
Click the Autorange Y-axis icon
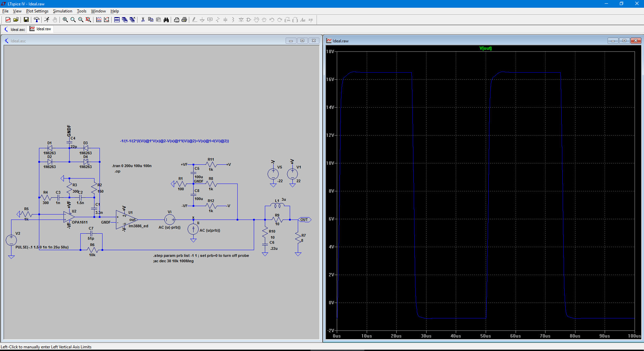(x=107, y=20)
